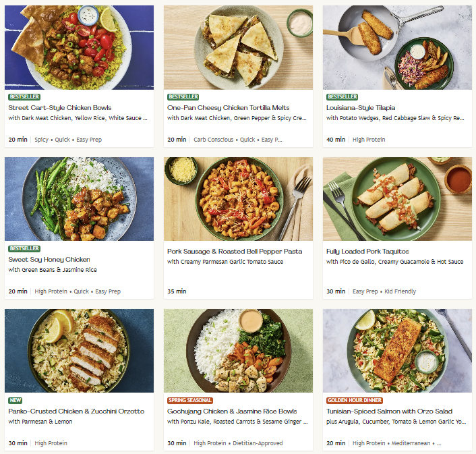Click the Spring Seasonal badge
The height and width of the screenshot is (454, 476).
click(x=190, y=401)
